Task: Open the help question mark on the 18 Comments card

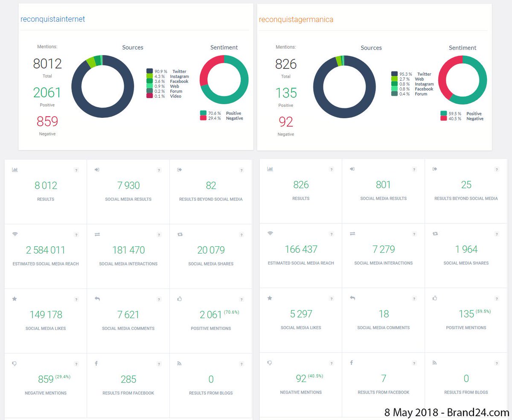Action: click(414, 299)
